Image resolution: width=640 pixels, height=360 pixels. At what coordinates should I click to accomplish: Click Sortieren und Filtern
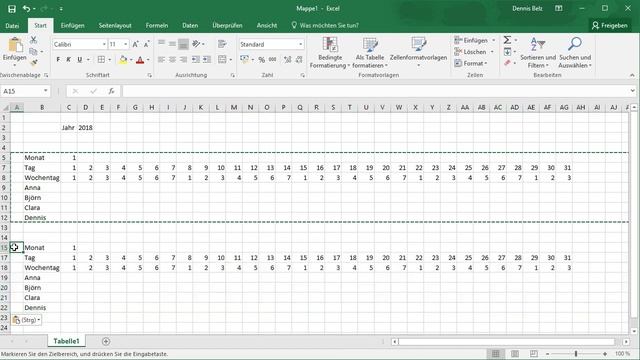538,53
